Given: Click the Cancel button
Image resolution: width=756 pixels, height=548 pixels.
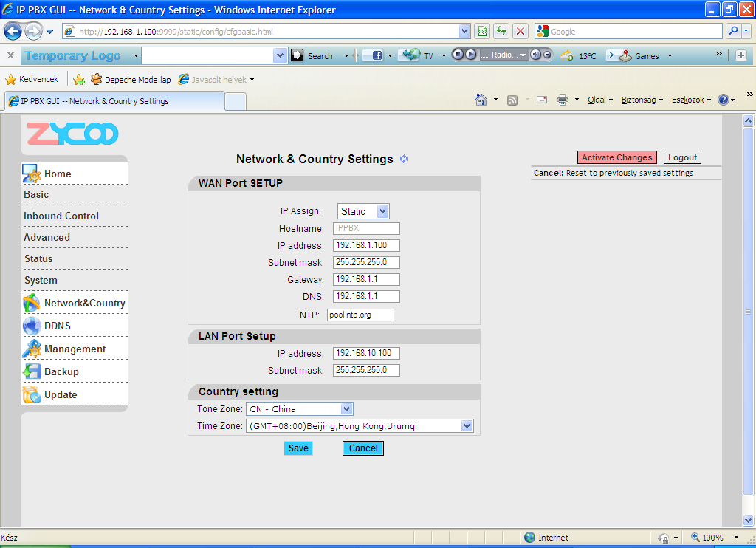Looking at the screenshot, I should 363,448.
